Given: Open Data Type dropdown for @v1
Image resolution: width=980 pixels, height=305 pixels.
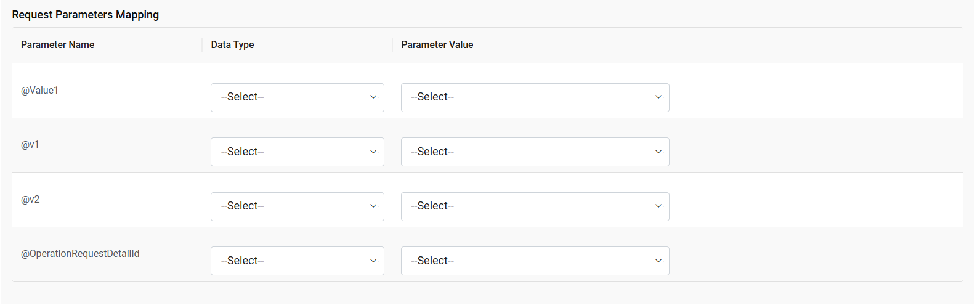Looking at the screenshot, I should [297, 152].
